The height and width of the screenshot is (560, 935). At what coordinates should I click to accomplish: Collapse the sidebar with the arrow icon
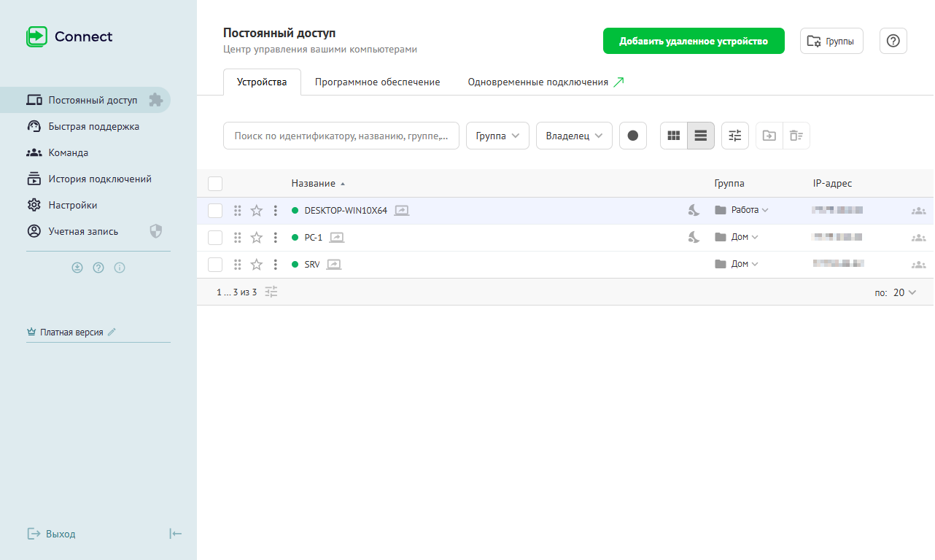[x=175, y=534]
